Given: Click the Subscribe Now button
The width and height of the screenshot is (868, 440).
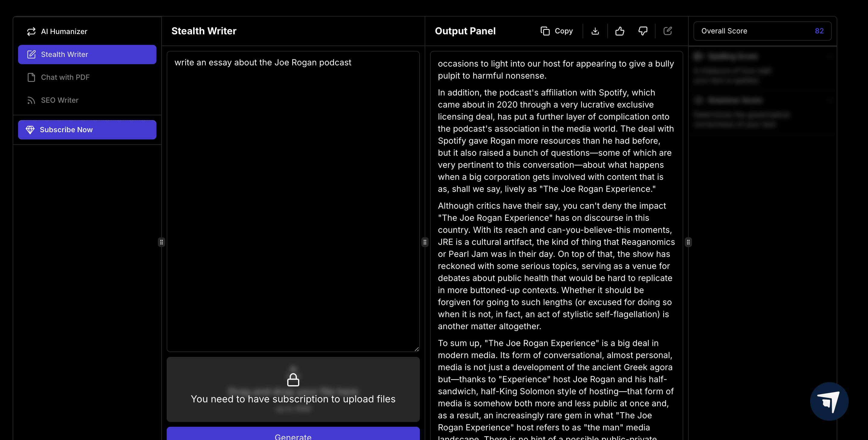Looking at the screenshot, I should pos(87,130).
